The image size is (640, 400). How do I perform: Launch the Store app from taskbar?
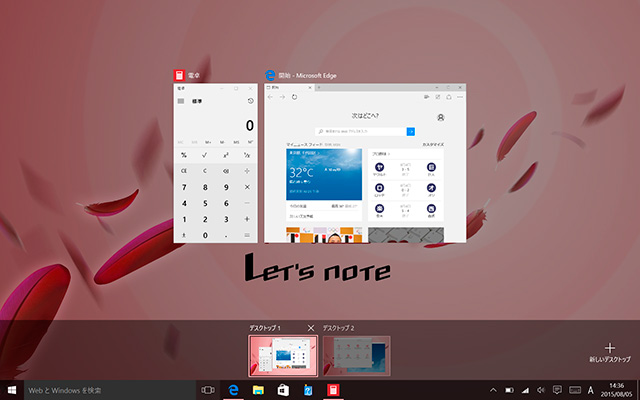pos(283,390)
